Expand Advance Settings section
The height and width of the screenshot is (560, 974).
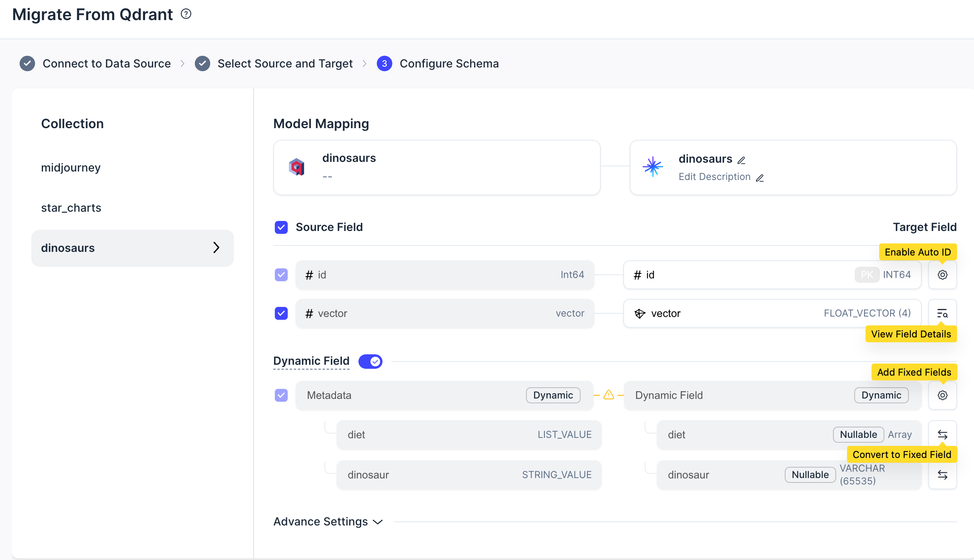(x=328, y=521)
